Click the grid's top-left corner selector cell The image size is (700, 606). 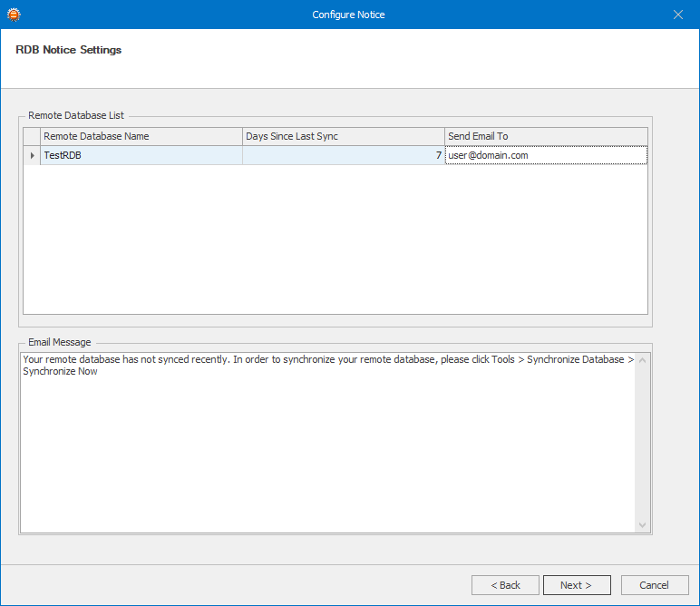point(32,136)
